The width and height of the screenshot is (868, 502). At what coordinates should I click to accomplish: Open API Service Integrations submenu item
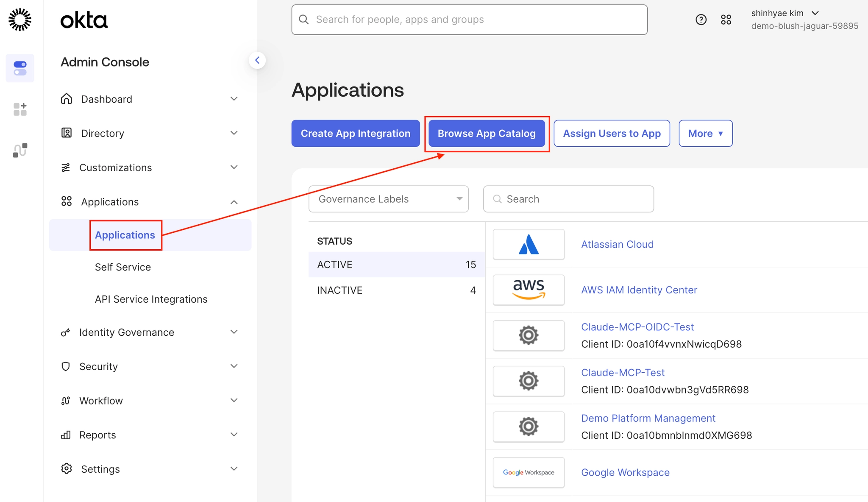pos(151,299)
